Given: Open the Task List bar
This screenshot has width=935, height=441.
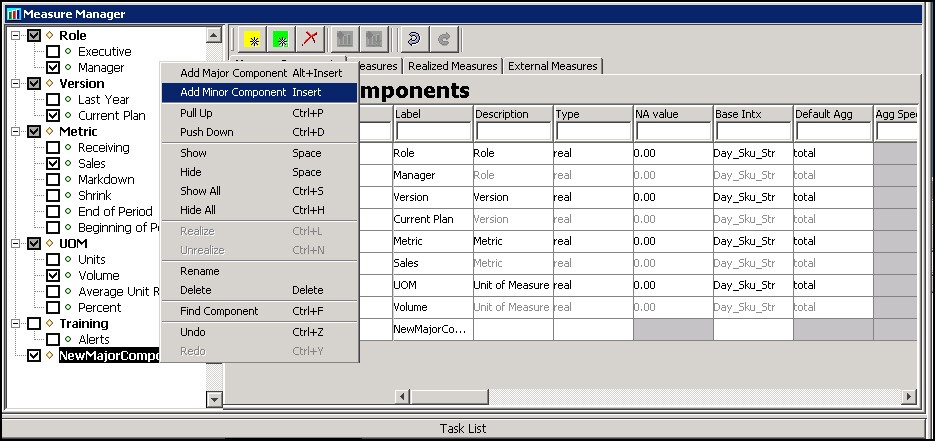Looking at the screenshot, I should coord(463,428).
